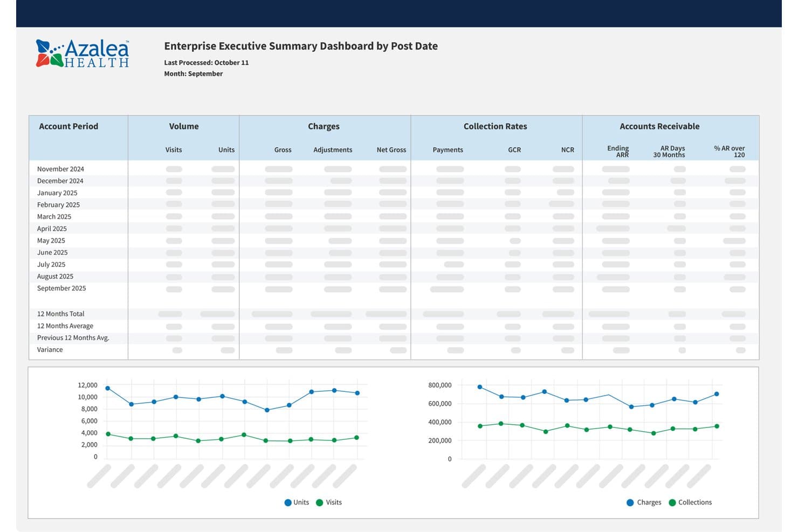Click the 10,000 axis label on volume chart
Image resolution: width=798 pixels, height=532 pixels.
88,397
